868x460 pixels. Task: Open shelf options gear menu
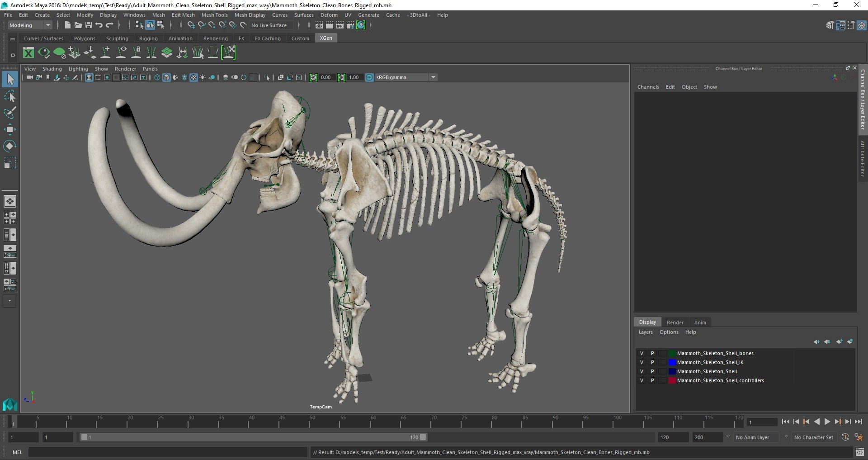click(13, 55)
